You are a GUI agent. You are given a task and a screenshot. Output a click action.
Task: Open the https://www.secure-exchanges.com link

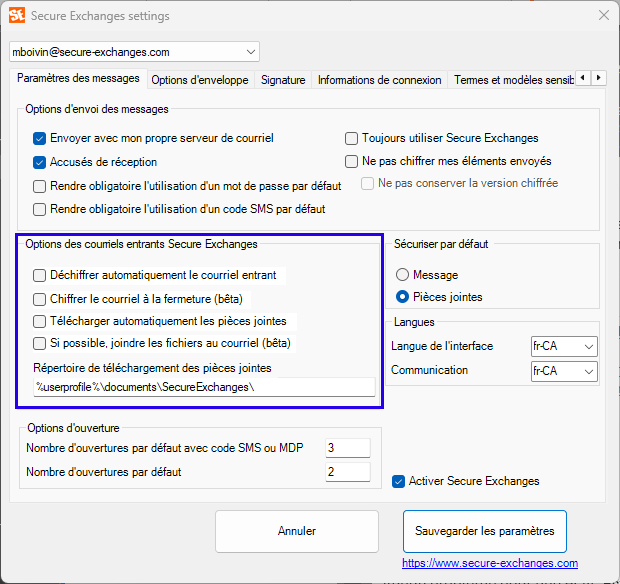coord(490,563)
